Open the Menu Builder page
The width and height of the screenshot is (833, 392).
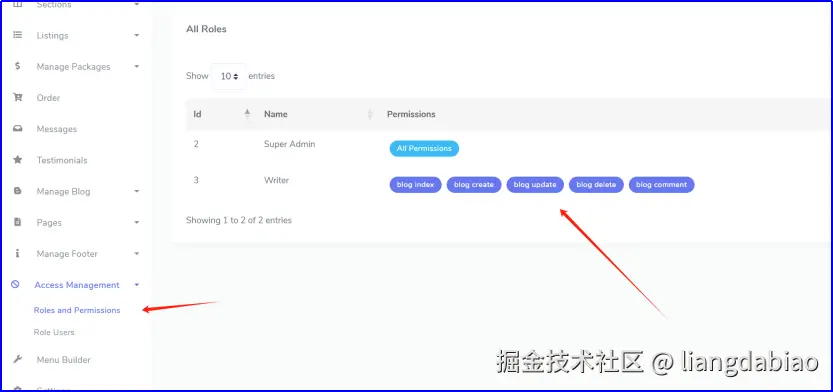point(64,360)
